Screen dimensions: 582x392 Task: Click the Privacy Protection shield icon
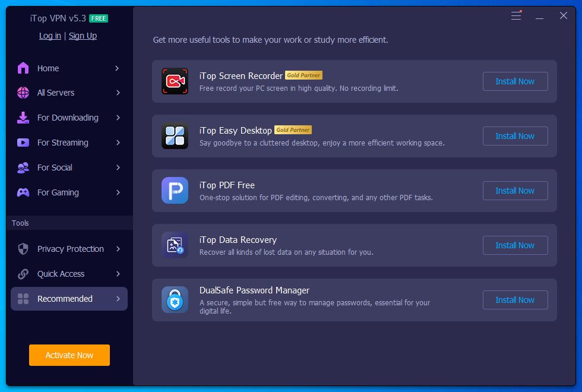click(x=23, y=249)
